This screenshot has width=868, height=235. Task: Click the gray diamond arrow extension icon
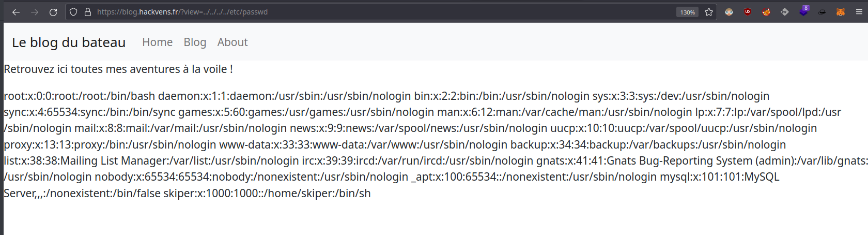pos(785,12)
